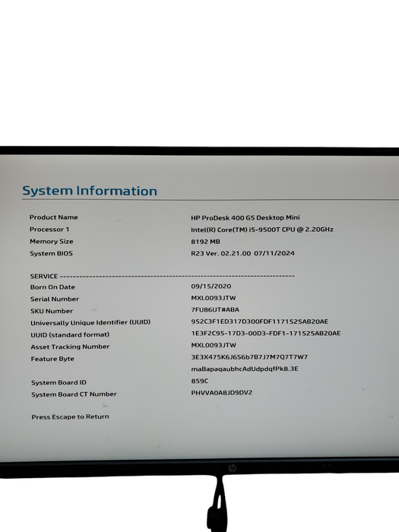The image size is (399, 532).
Task: Click the SERVICE section divider label
Action: (44, 276)
